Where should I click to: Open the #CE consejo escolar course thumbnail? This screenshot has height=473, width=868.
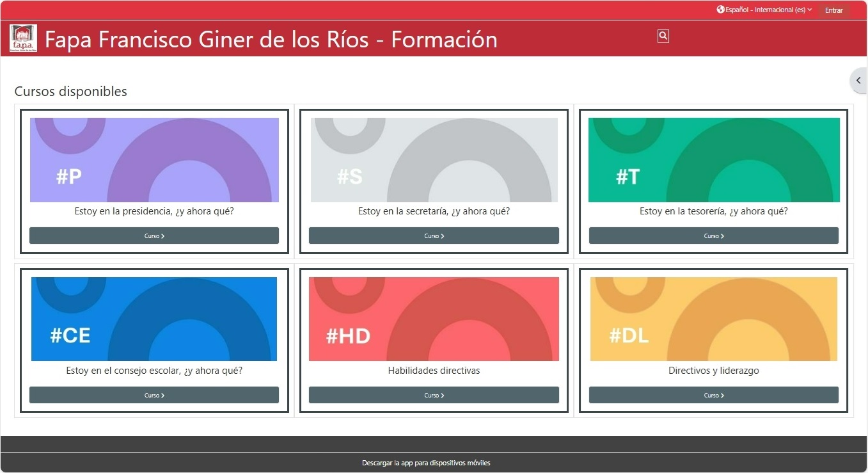coord(154,319)
